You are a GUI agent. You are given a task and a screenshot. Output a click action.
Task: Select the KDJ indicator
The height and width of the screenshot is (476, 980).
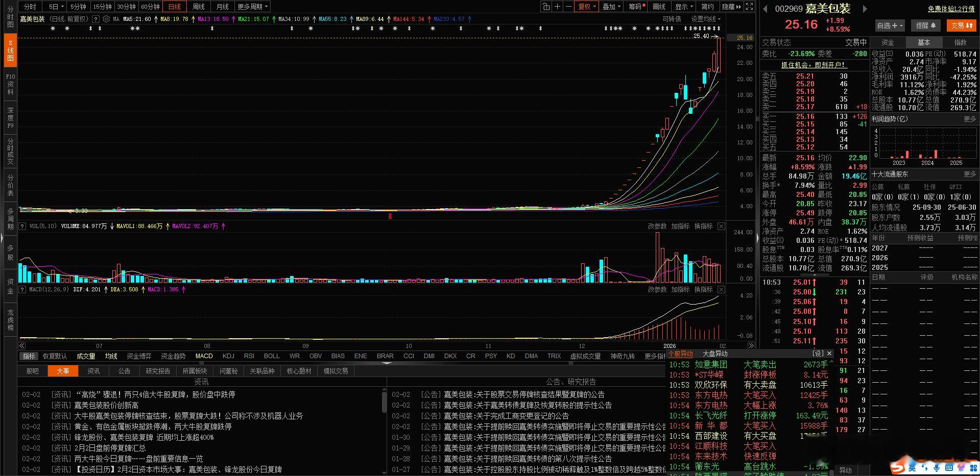pos(228,356)
